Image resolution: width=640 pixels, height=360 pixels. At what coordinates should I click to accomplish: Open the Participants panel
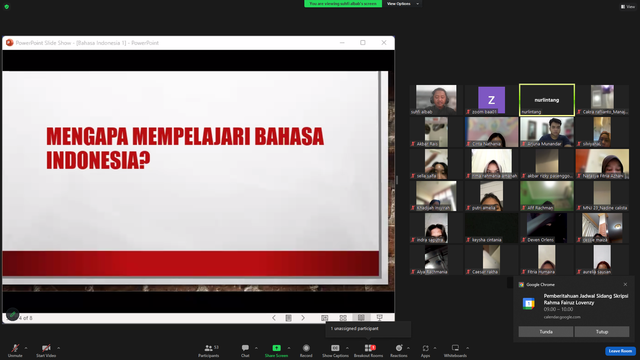tap(209, 350)
